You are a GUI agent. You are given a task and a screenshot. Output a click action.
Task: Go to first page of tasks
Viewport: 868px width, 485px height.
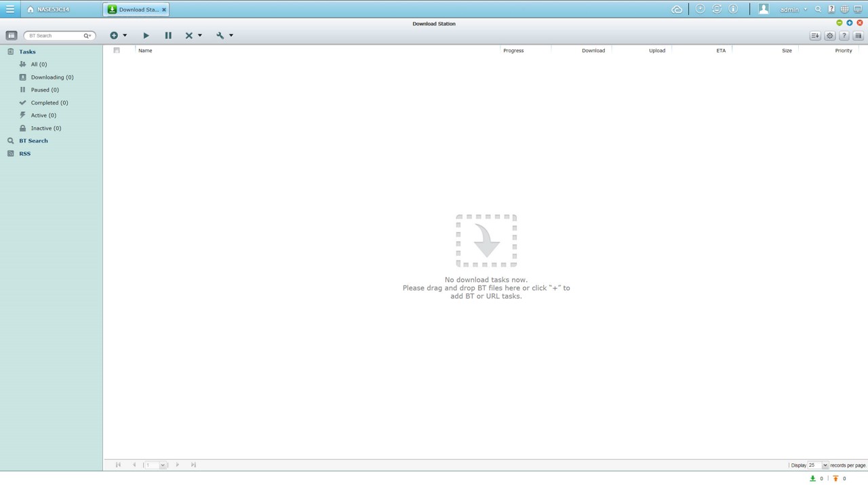[118, 465]
